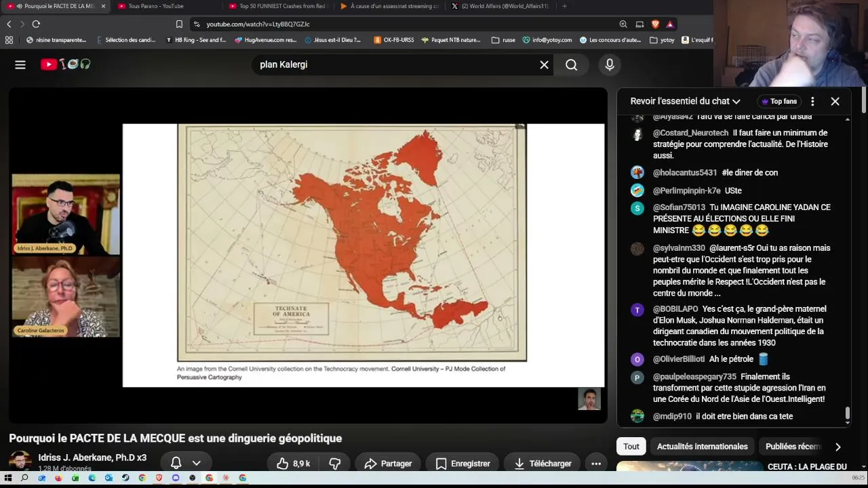Run search with the magnifying glass button
The width and height of the screenshot is (868, 488).
tap(572, 64)
